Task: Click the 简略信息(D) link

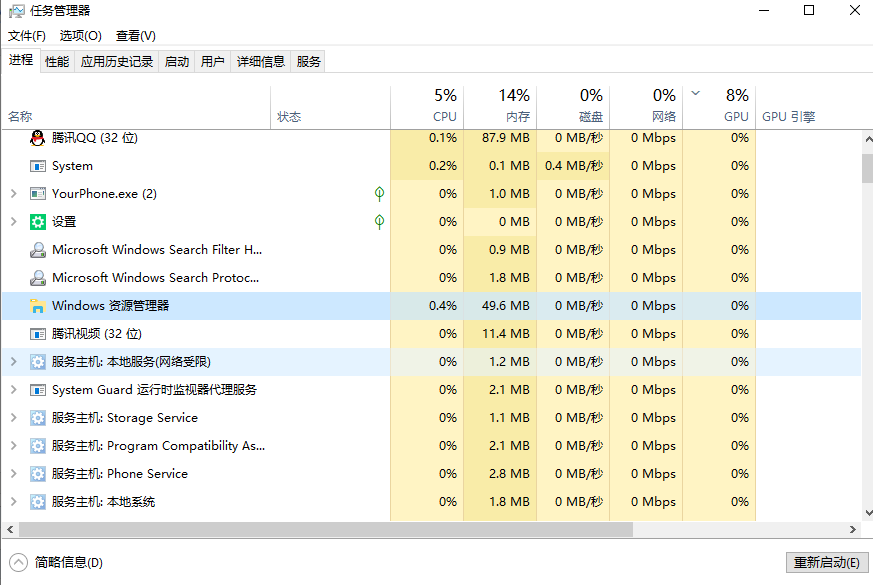Action: click(x=68, y=563)
